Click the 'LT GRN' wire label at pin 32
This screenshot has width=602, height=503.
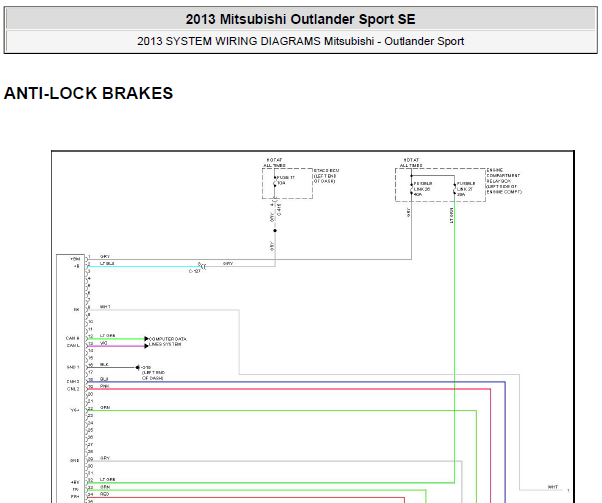pyautogui.click(x=108, y=480)
